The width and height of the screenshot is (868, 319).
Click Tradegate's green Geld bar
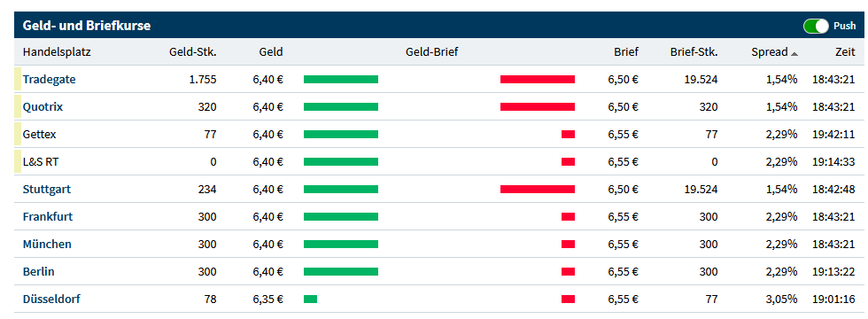point(341,79)
